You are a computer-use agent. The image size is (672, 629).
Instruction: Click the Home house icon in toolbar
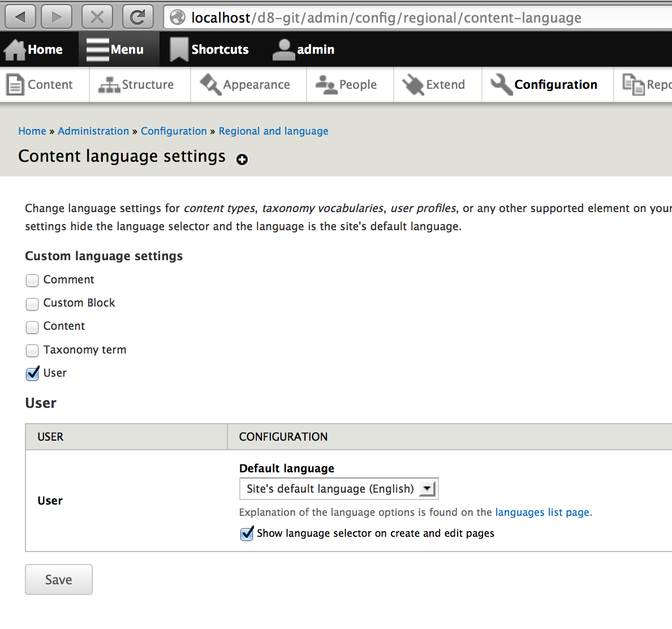(x=15, y=50)
